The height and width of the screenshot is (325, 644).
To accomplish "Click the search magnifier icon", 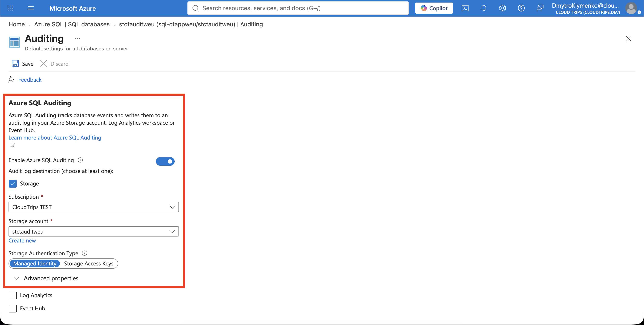I will coord(195,8).
